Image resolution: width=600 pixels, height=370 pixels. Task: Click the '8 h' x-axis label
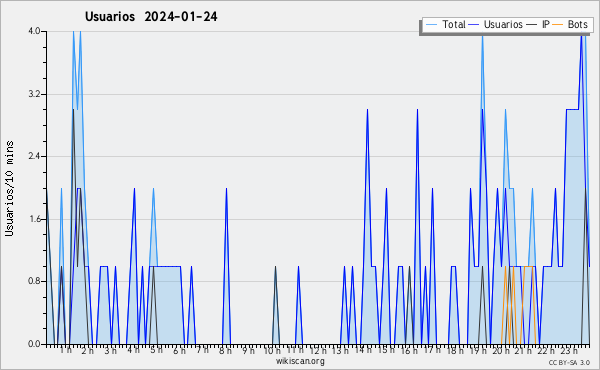pyautogui.click(x=225, y=350)
